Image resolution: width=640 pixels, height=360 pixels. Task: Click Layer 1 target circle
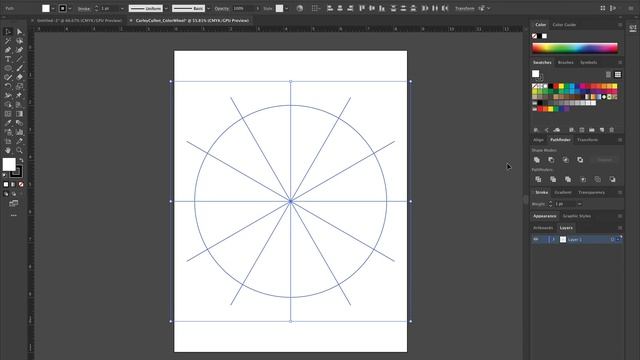tap(612, 240)
